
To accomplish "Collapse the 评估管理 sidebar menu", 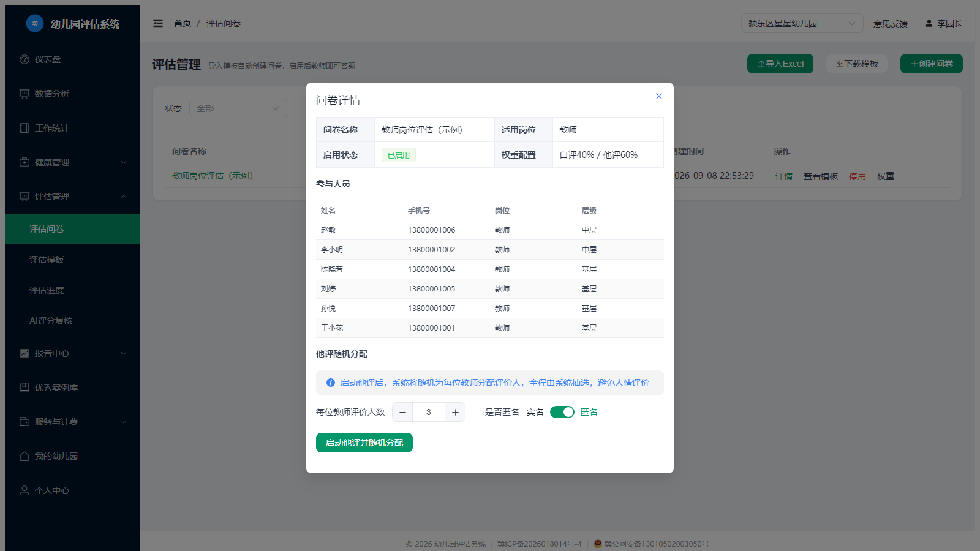I will pyautogui.click(x=72, y=197).
